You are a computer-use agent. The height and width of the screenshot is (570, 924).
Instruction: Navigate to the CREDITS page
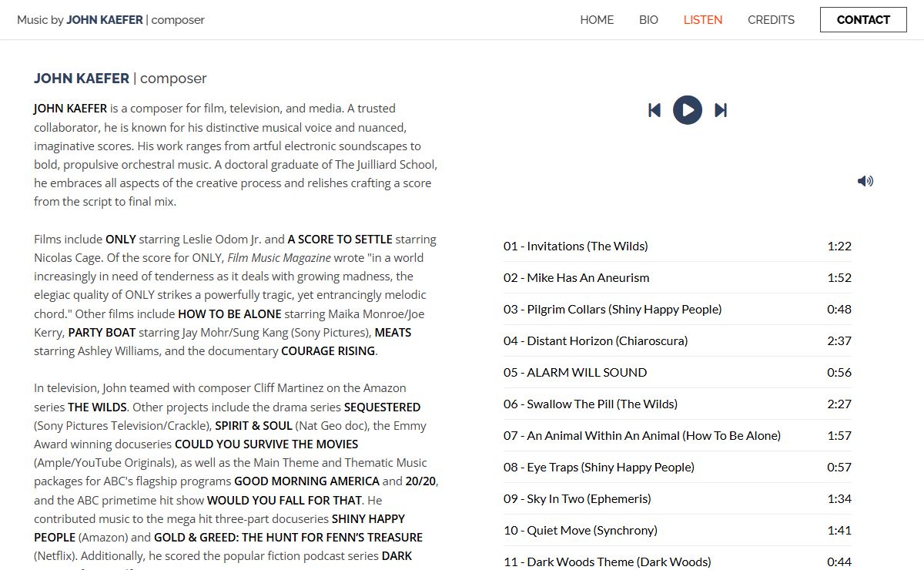[771, 20]
